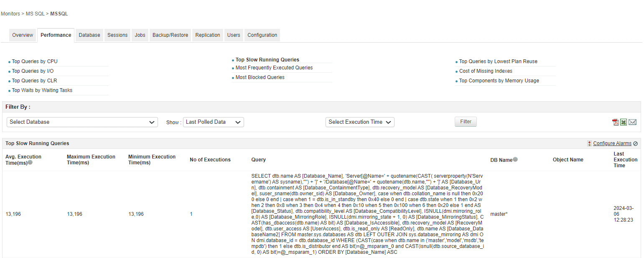
Task: Click the email report envelope icon
Action: 632,122
